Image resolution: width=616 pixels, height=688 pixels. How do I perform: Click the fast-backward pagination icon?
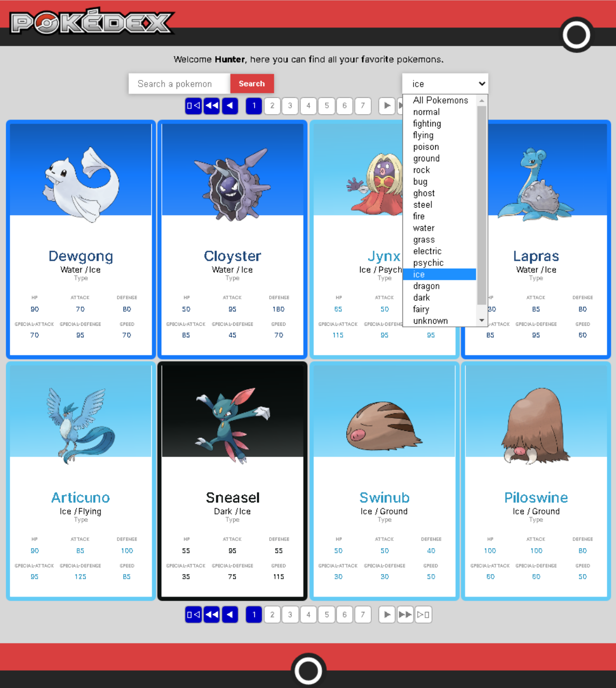(212, 614)
